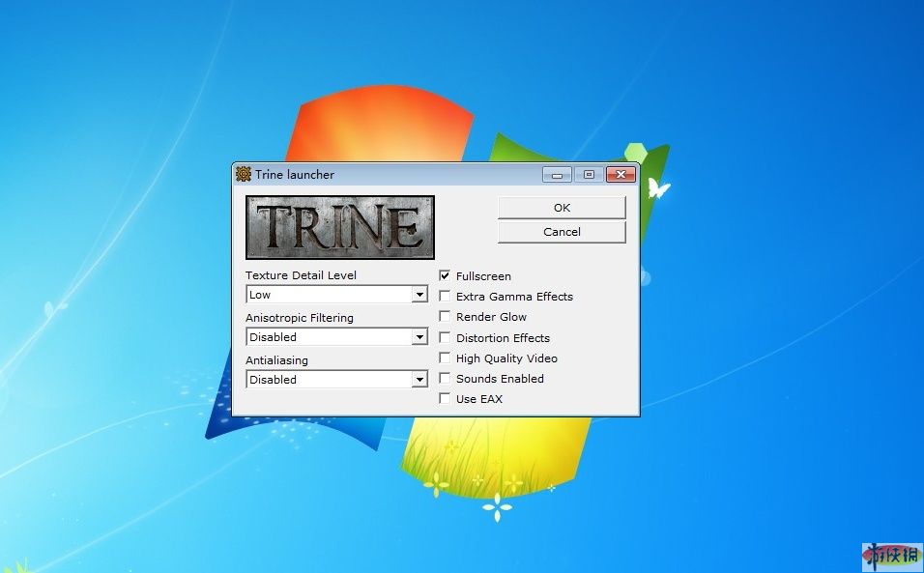Enable Distortion Effects checkbox

click(445, 338)
